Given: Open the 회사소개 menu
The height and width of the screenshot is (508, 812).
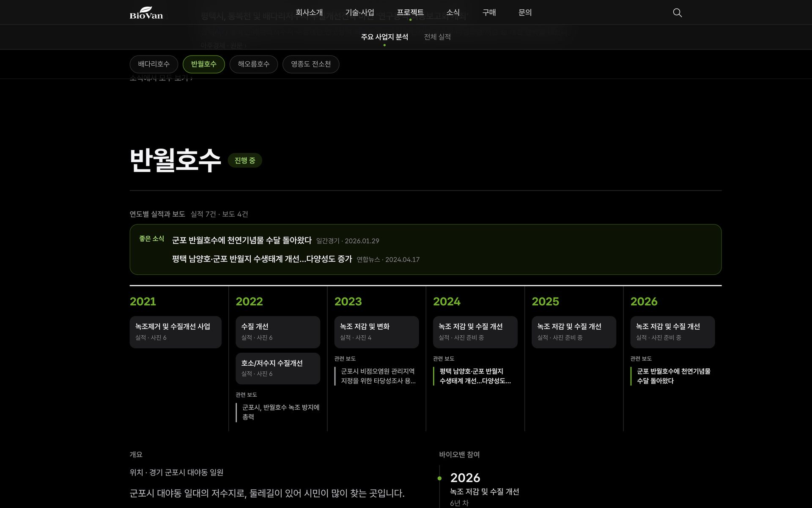Looking at the screenshot, I should click(309, 13).
